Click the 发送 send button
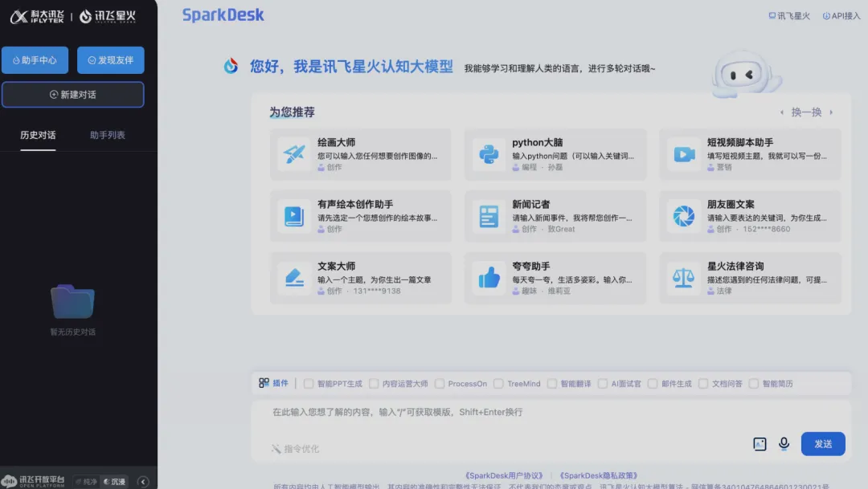Viewport: 868px width, 489px height. coord(823,444)
